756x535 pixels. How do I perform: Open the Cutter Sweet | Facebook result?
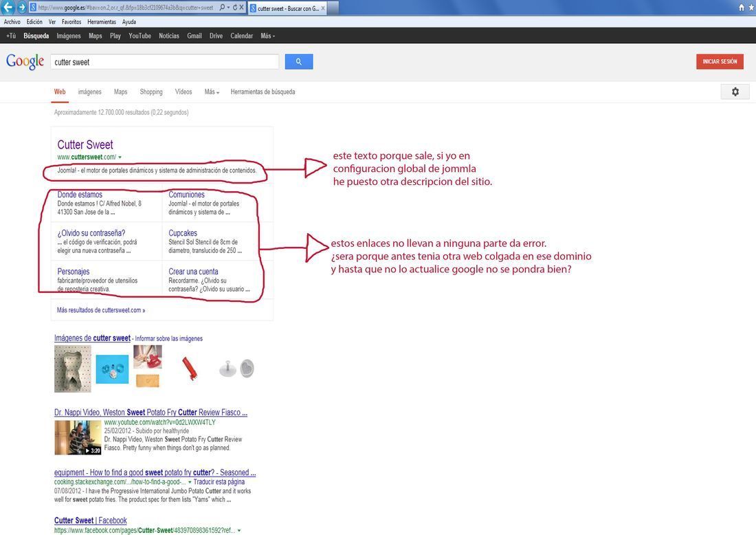[90, 521]
